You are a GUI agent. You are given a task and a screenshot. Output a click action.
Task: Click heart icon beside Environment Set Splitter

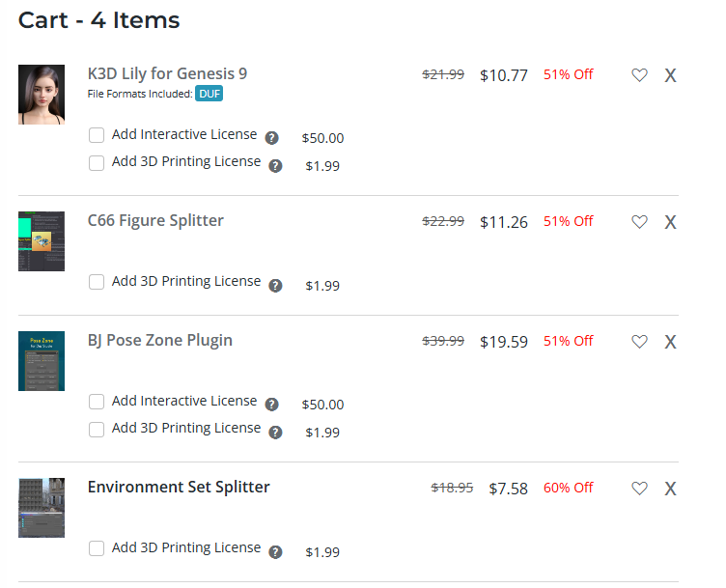tap(639, 488)
